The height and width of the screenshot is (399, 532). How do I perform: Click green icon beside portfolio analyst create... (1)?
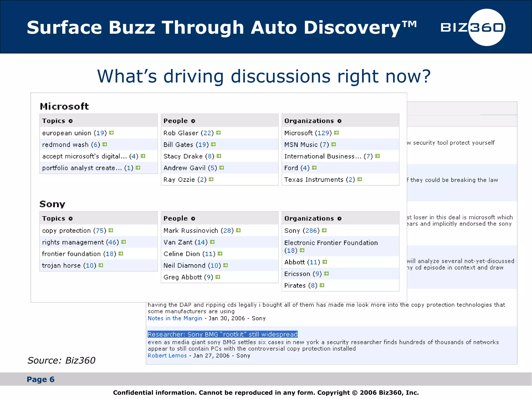pos(138,168)
